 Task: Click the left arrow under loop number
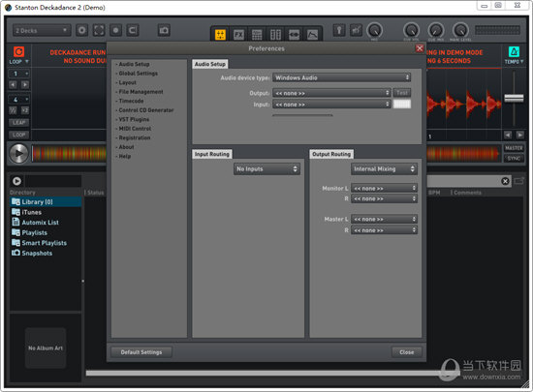pos(13,85)
